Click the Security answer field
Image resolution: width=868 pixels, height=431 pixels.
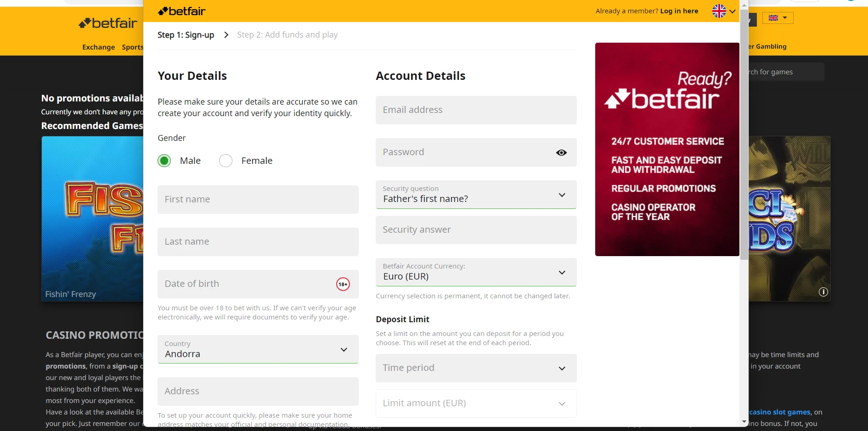click(476, 230)
